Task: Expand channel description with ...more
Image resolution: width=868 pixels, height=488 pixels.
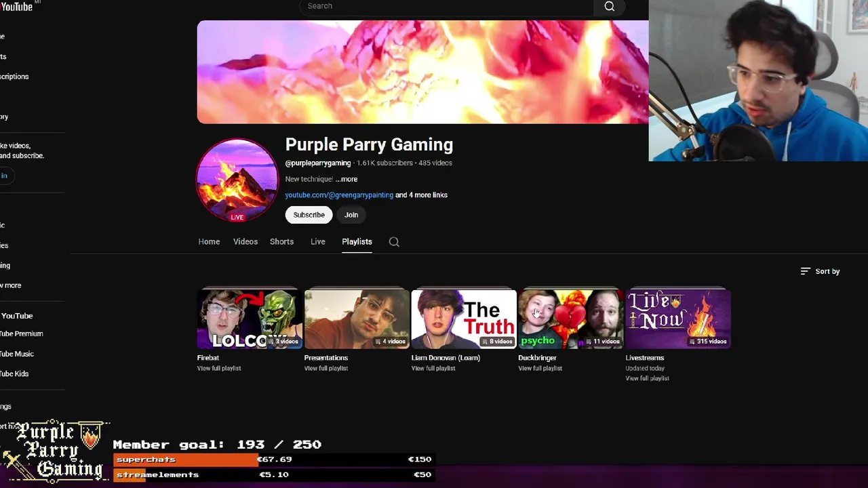Action: click(x=346, y=179)
